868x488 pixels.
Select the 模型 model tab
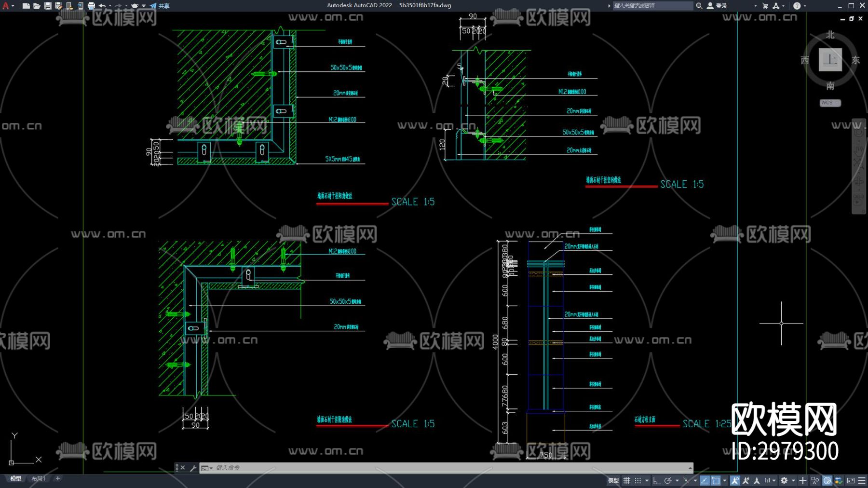[16, 478]
